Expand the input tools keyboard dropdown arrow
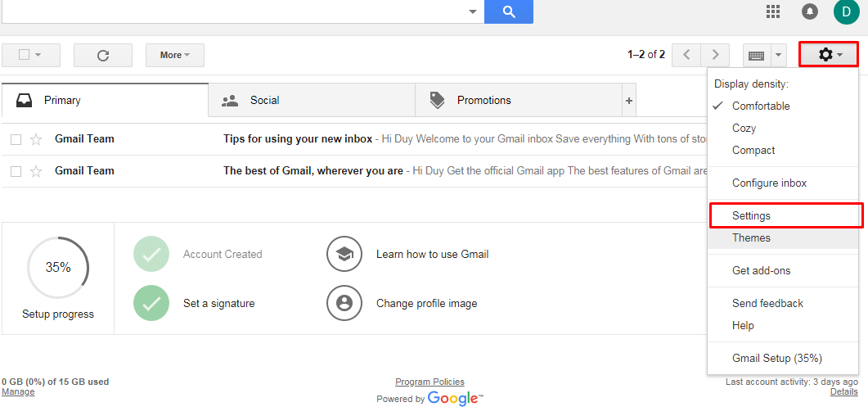The width and height of the screenshot is (868, 416). (x=778, y=55)
